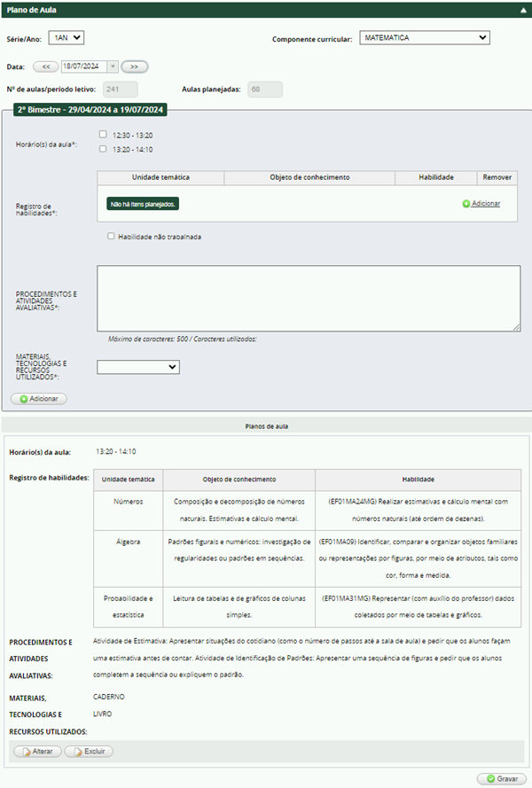The image size is (532, 788).
Task: Save with the Gravar button
Action: (x=501, y=778)
